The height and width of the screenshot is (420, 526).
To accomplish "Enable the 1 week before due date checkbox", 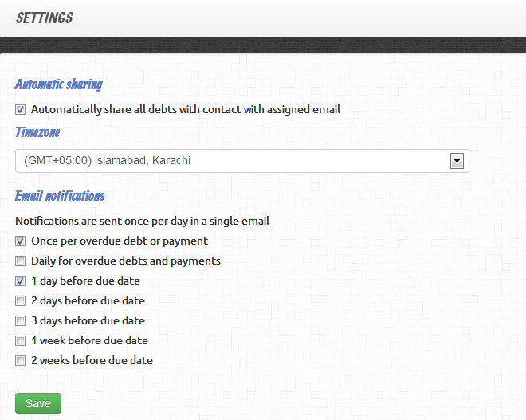I will point(21,340).
